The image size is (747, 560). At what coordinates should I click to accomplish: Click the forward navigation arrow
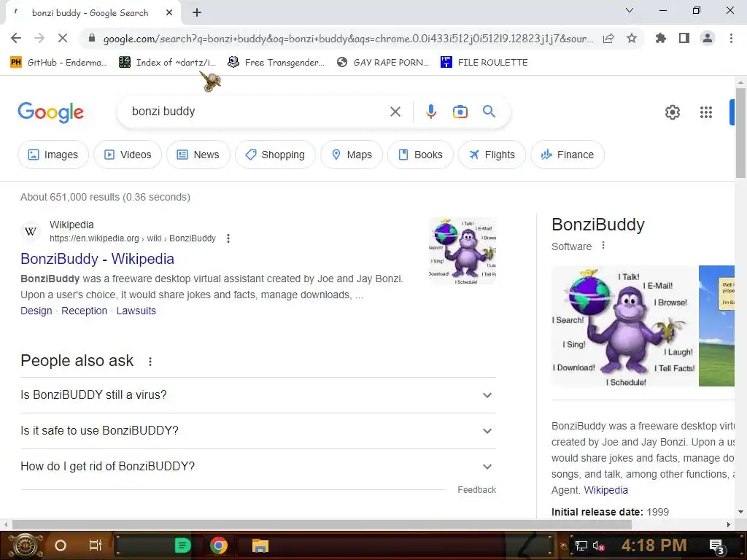39,38
